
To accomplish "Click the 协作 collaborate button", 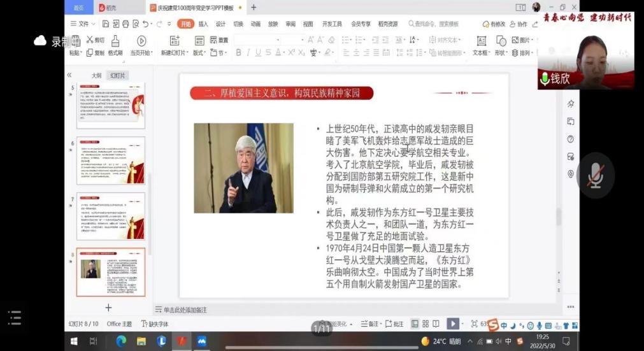I will tap(519, 24).
